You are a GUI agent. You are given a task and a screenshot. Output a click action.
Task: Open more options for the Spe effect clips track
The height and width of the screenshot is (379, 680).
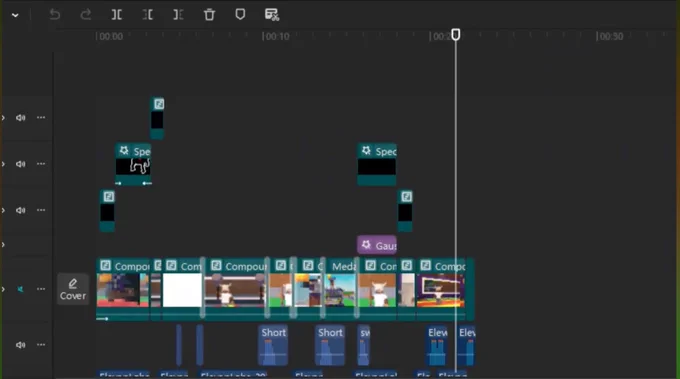pos(41,164)
